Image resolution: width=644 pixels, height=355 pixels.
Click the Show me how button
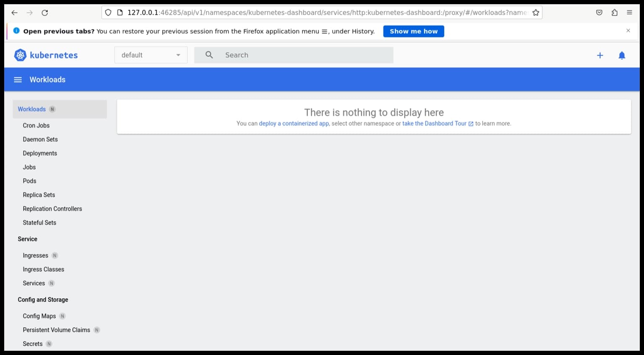tap(413, 31)
